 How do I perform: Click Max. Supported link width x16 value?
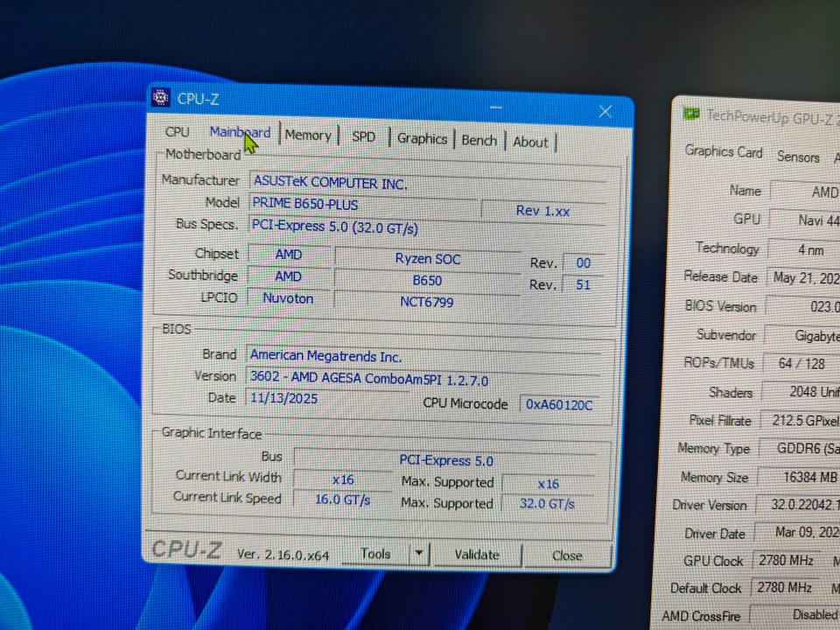coord(548,484)
